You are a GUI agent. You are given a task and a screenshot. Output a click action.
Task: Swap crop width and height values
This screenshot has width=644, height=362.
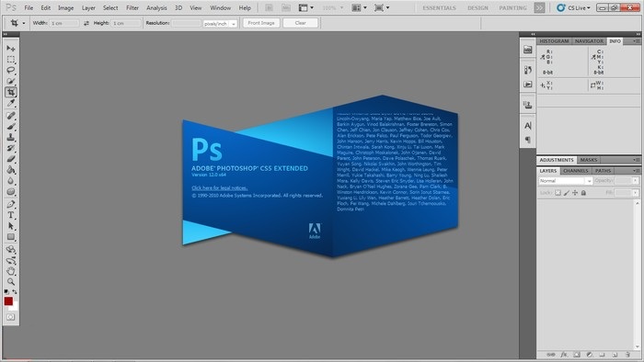coord(86,23)
